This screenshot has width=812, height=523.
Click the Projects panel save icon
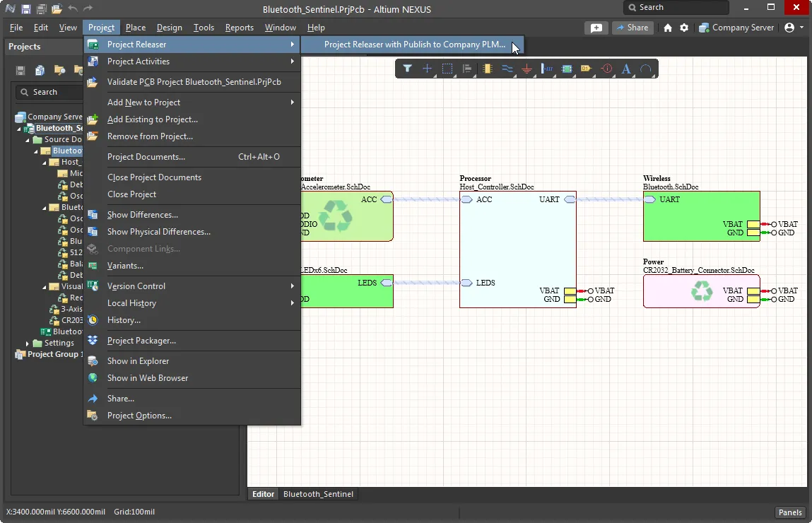[20, 70]
